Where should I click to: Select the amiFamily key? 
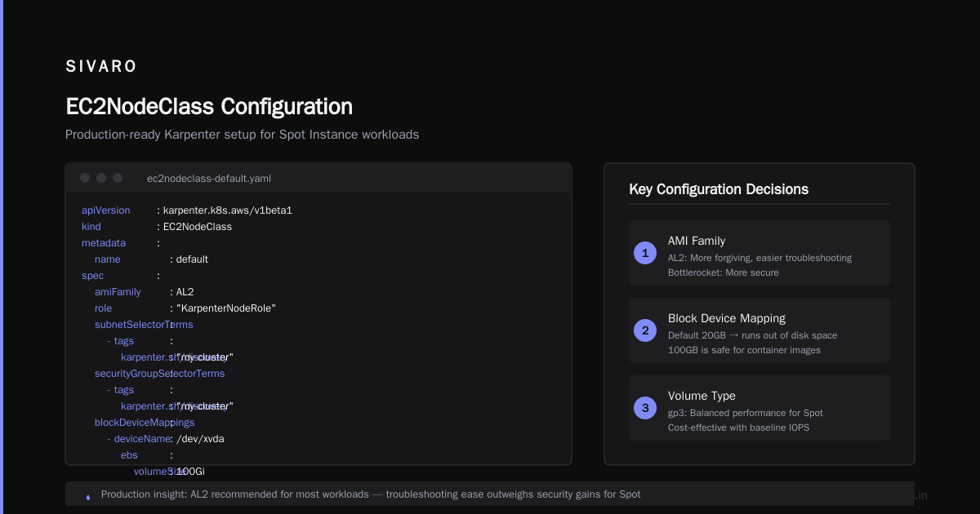click(118, 292)
